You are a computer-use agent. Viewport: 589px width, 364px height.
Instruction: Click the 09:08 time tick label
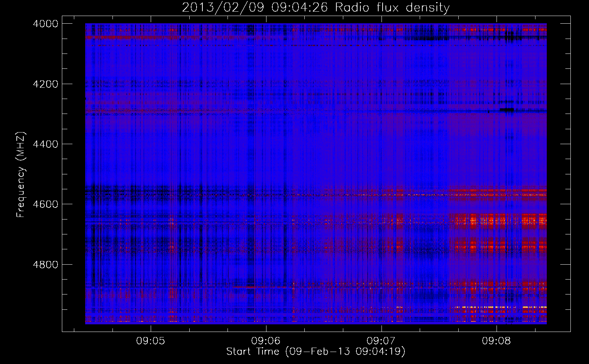pyautogui.click(x=497, y=341)
